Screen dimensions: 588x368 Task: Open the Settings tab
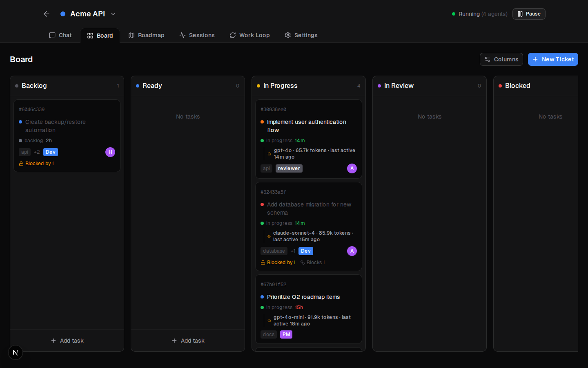tap(301, 35)
